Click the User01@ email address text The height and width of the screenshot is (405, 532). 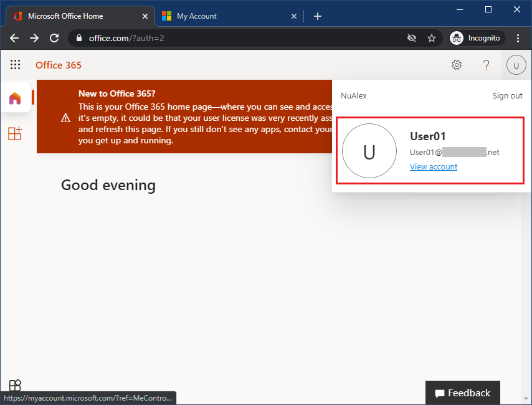coord(455,153)
